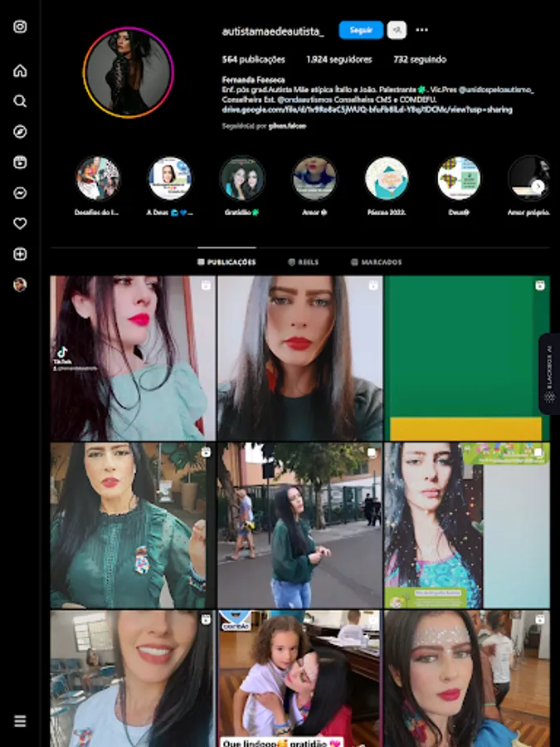
Task: Open the sparkle filter post with banner
Action: (467, 525)
